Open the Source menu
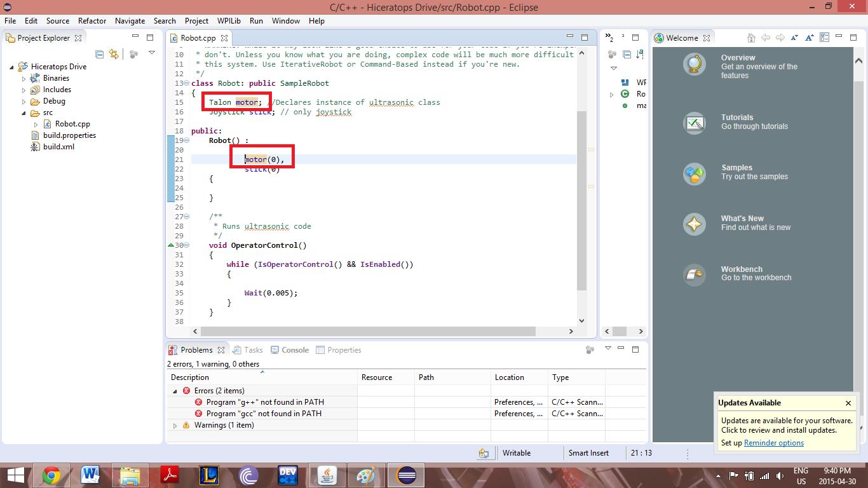Viewport: 868px width, 488px height. 58,21
